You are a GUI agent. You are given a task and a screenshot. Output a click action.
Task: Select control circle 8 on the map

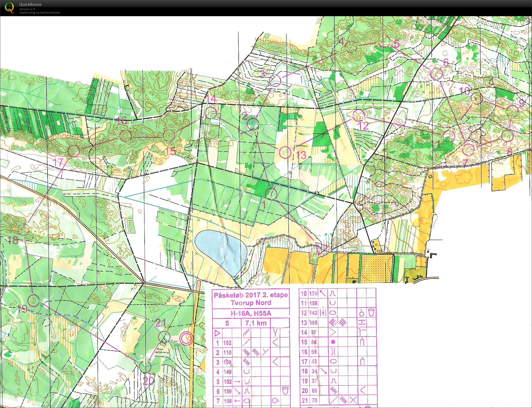[x=507, y=136]
